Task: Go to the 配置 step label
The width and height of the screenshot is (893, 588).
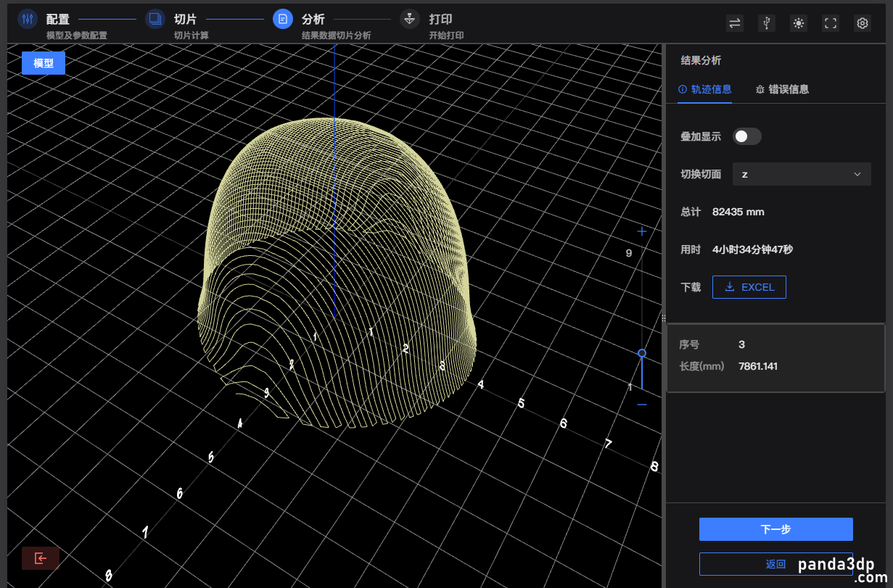Action: tap(58, 20)
